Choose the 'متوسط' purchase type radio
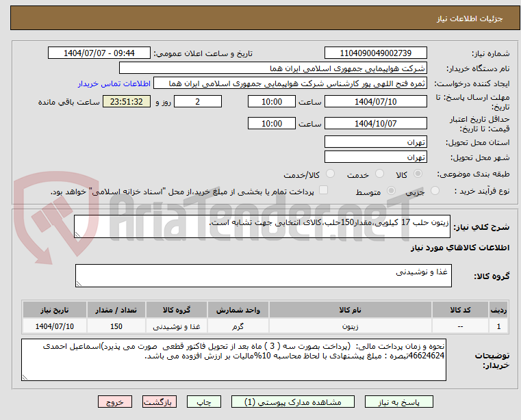The height and width of the screenshot is (420, 521). 392,192
